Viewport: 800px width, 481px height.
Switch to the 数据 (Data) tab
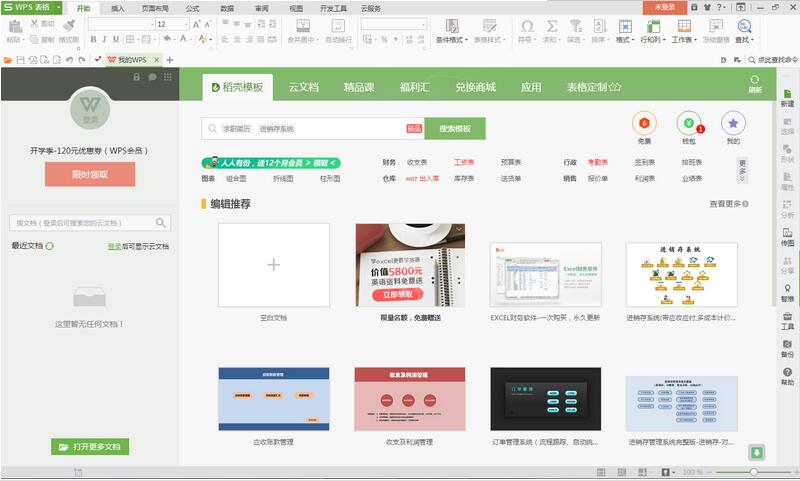coord(227,9)
